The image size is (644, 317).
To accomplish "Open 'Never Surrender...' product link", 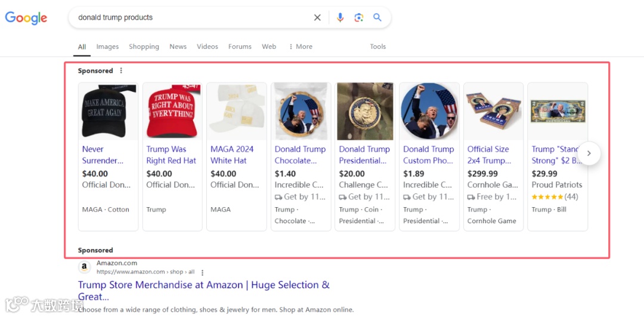I will (103, 155).
